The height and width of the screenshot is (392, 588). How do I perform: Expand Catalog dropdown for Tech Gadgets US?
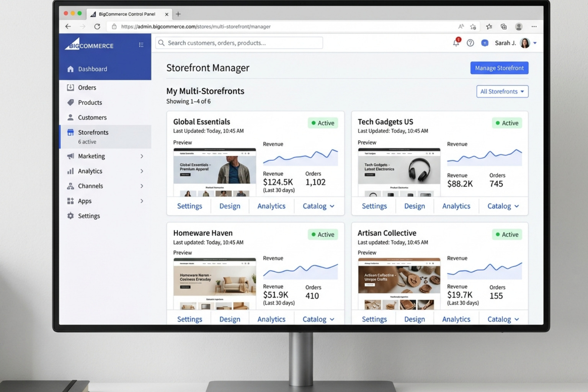tap(503, 206)
